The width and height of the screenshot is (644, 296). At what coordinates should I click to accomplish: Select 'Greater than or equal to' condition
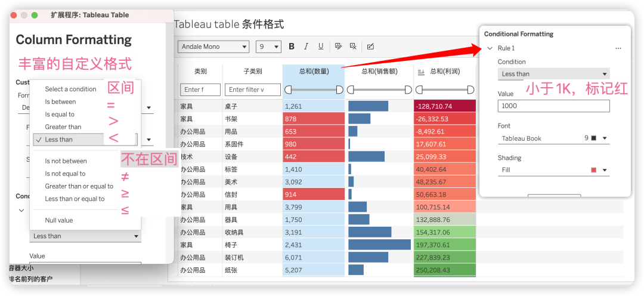(x=79, y=186)
